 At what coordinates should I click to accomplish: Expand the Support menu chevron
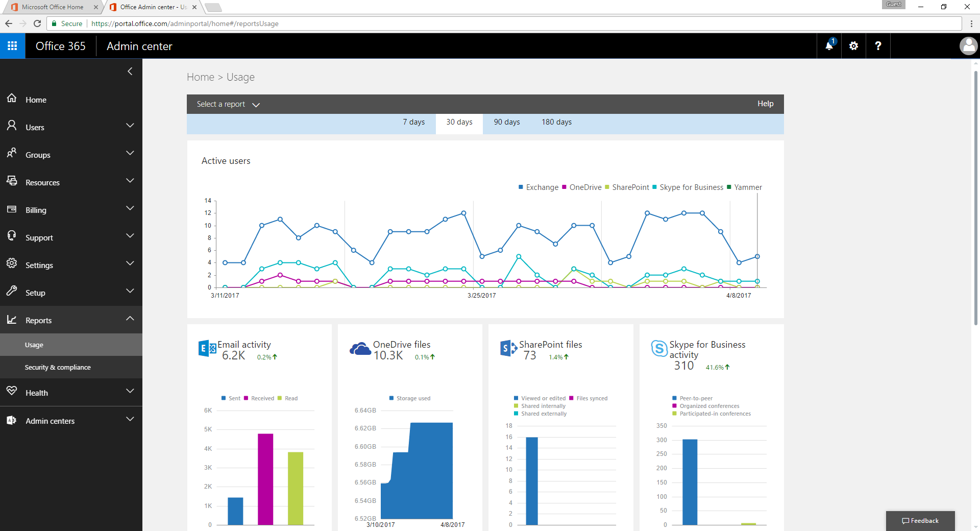pyautogui.click(x=130, y=236)
